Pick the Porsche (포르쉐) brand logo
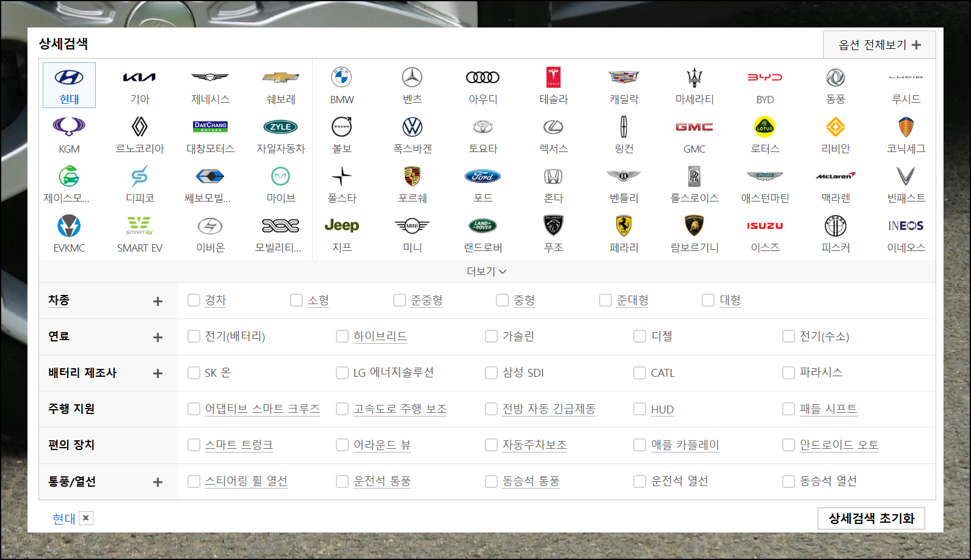 412,176
